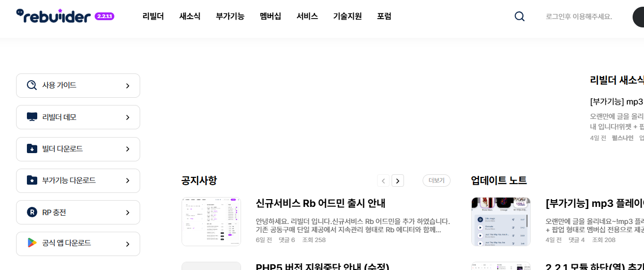Click the chevron on the 사용 가이드 row
Viewport: 644px width, 270px height.
click(128, 86)
